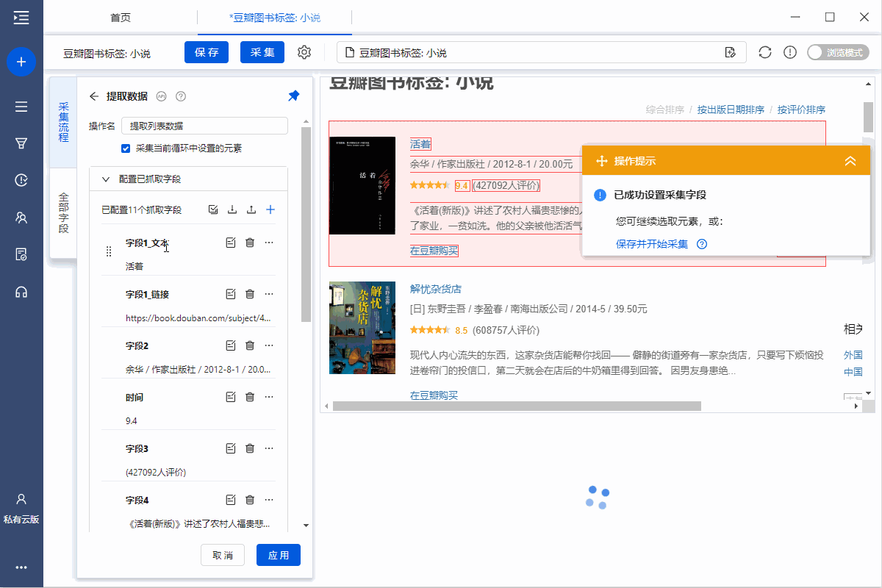Toggle 采集当前循环中设置的元素 checkbox
The height and width of the screenshot is (588, 882).
(x=126, y=148)
